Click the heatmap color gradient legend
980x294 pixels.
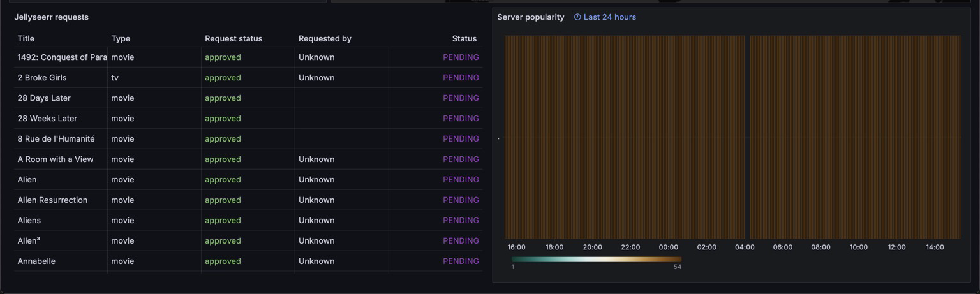pyautogui.click(x=597, y=260)
